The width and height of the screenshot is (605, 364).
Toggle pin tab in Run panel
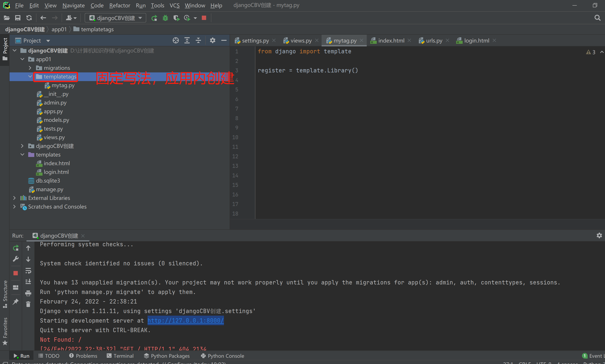click(x=16, y=301)
